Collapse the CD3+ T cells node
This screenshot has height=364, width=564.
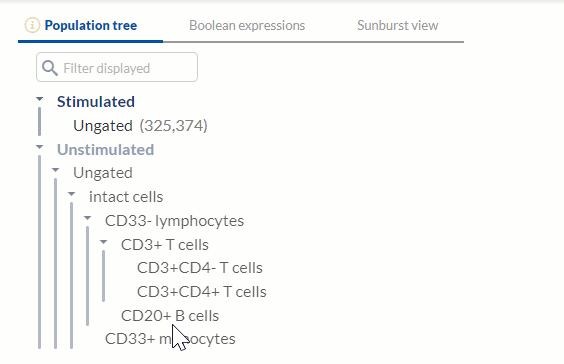[x=104, y=242]
